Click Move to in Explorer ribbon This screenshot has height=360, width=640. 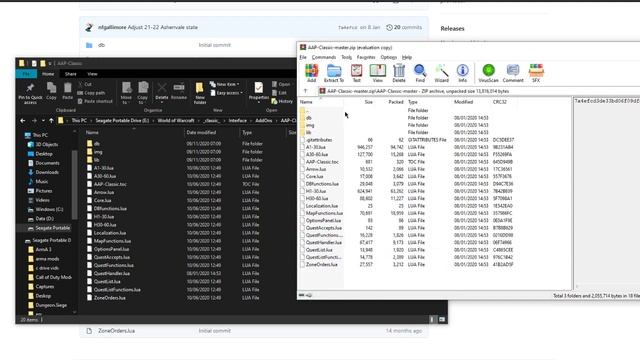click(126, 92)
